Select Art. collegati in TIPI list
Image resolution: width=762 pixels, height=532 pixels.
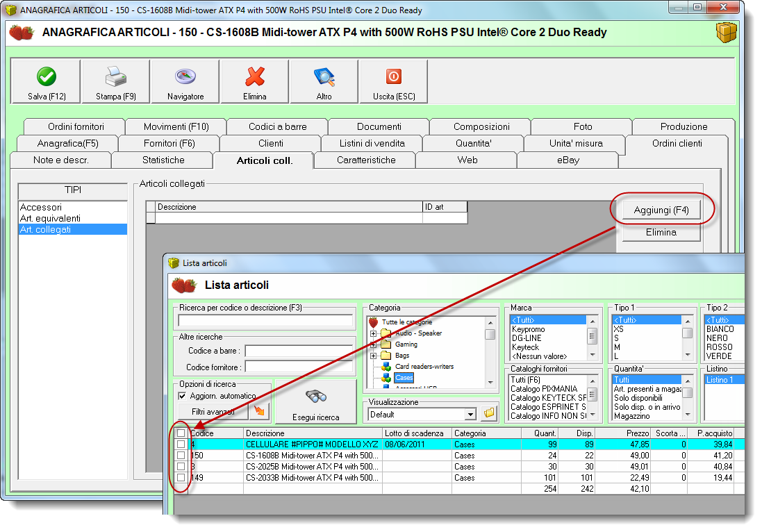pos(72,229)
